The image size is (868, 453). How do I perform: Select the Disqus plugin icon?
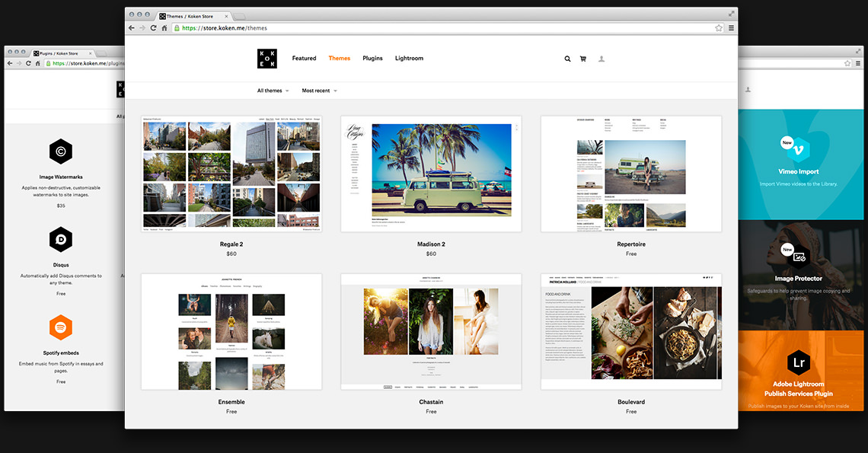coord(61,239)
